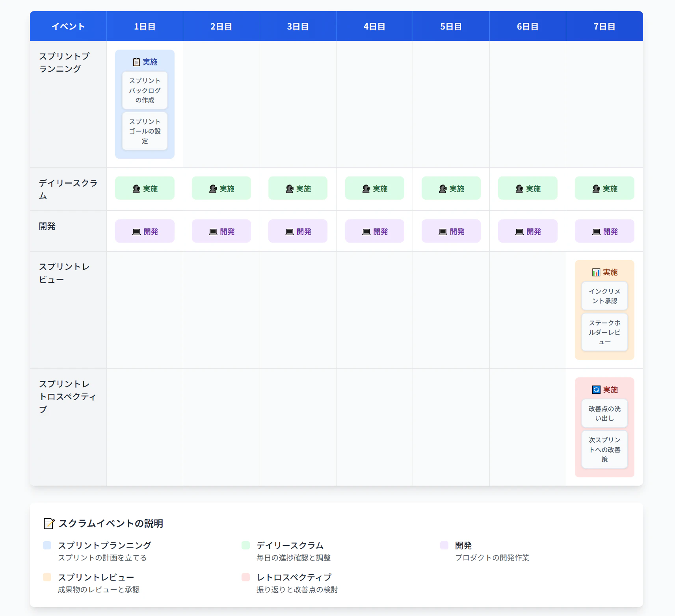Image resolution: width=675 pixels, height=616 pixels.
Task: Click the orange スプリントレビュー legend swatch
Action: click(x=47, y=577)
